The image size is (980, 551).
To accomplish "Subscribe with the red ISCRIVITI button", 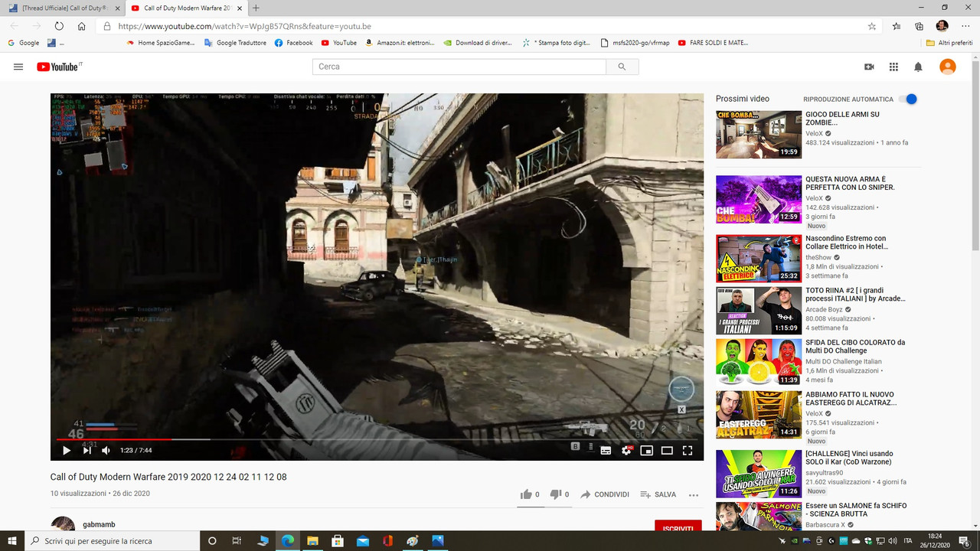I will pyautogui.click(x=678, y=527).
